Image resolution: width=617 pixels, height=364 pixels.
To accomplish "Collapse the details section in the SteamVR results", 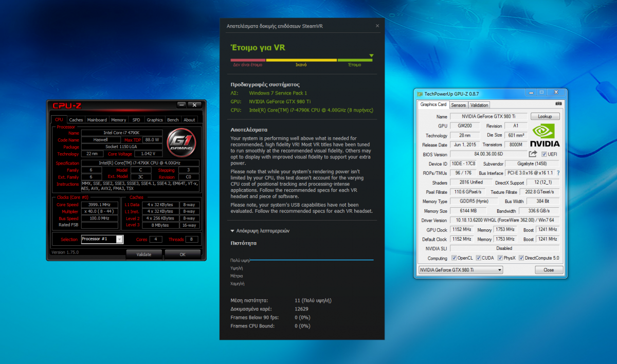I will [260, 231].
